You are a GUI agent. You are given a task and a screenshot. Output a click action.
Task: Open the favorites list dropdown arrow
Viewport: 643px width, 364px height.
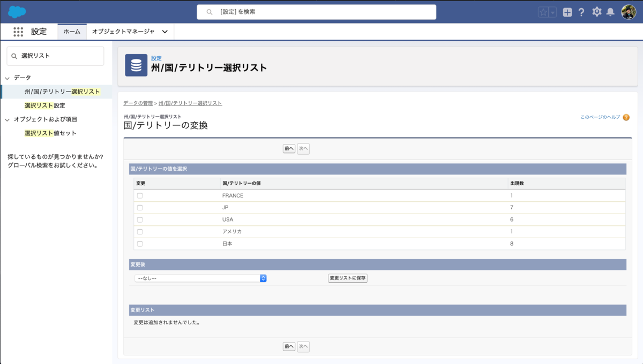pyautogui.click(x=552, y=12)
